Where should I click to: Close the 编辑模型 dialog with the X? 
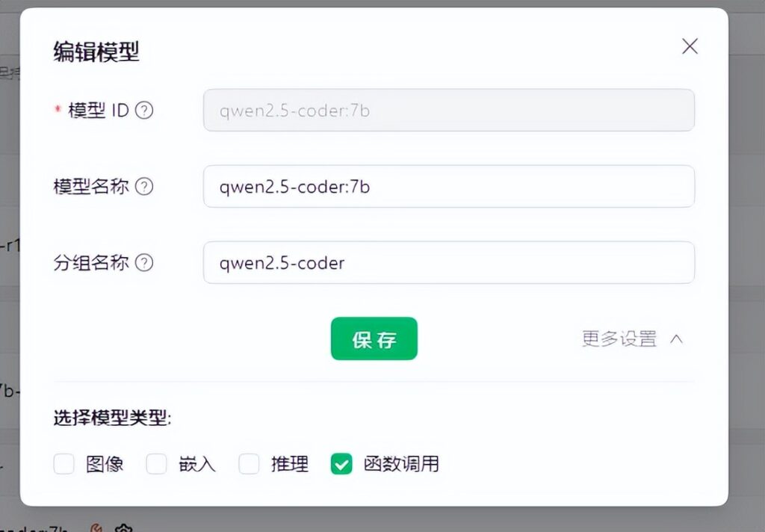[x=690, y=46]
